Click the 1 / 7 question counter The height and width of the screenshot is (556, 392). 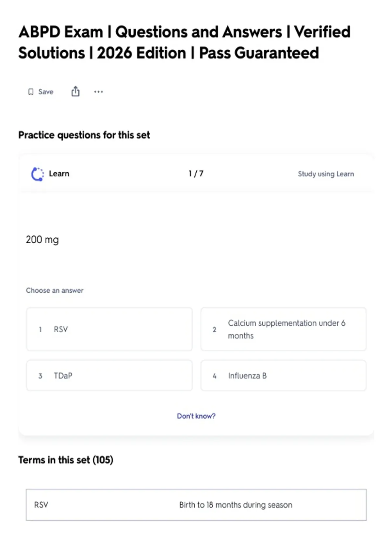click(x=196, y=174)
